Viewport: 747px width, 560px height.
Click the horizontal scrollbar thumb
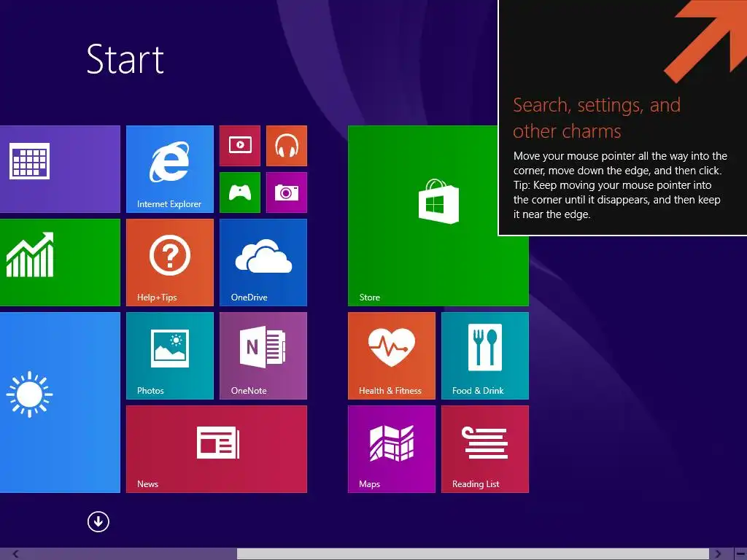point(473,554)
